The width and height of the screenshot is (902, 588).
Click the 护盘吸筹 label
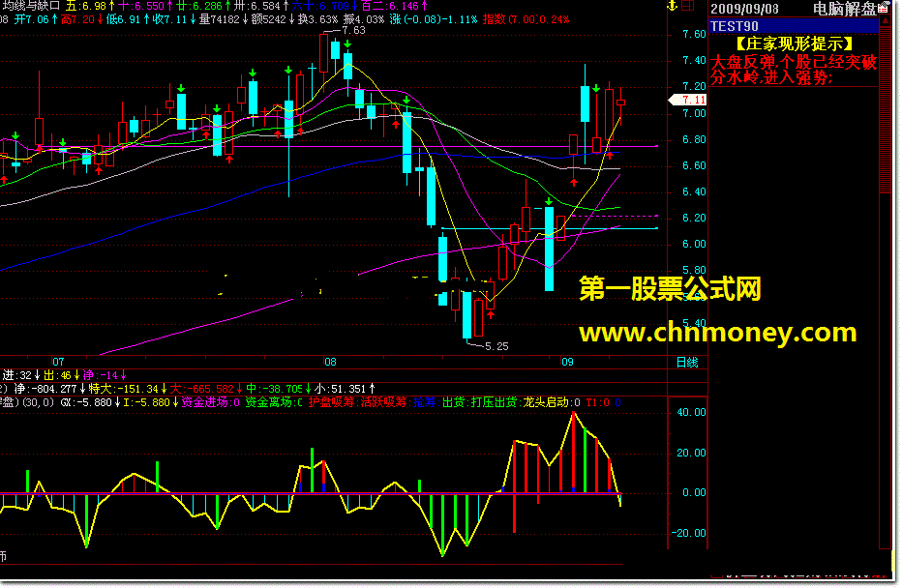pyautogui.click(x=332, y=403)
